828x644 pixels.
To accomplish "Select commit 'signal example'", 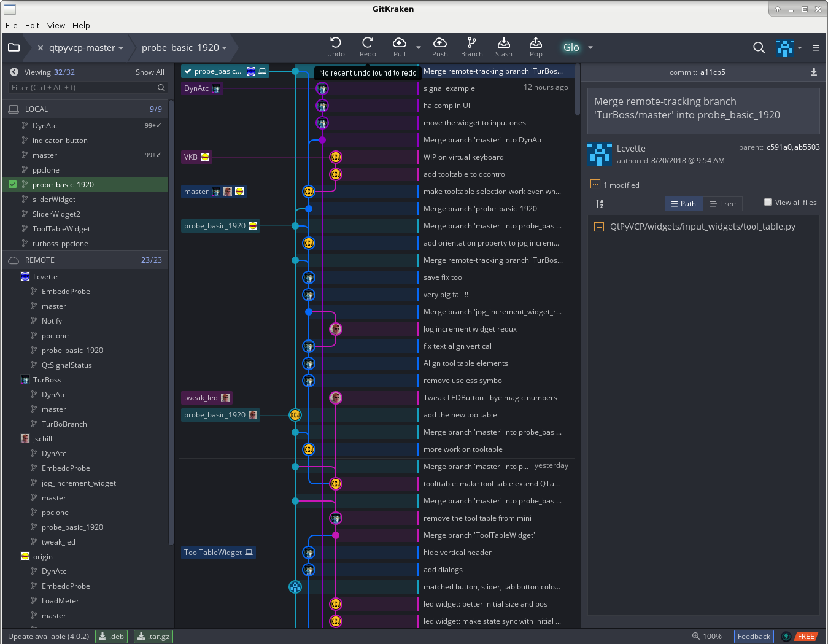I will pos(449,88).
